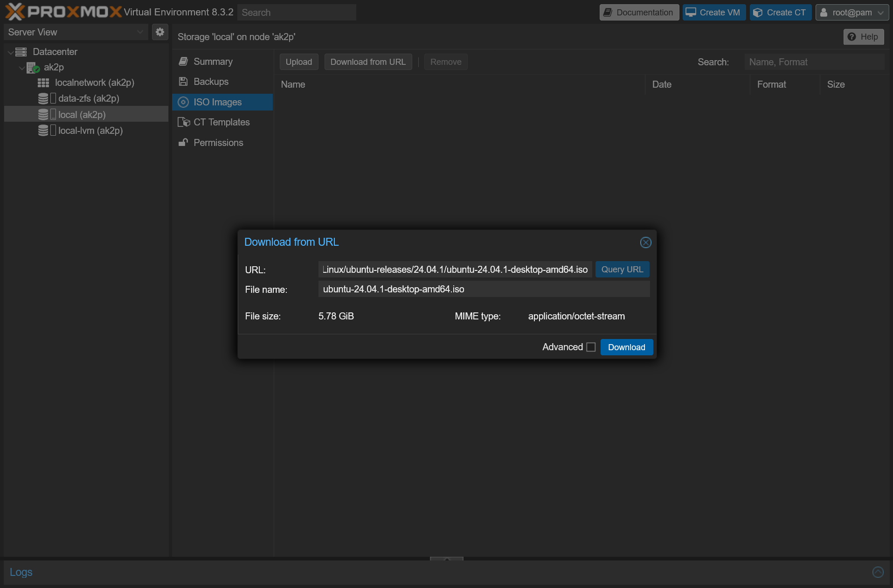This screenshot has width=893, height=588.
Task: Click the Backups floppy disk icon
Action: 183,82
